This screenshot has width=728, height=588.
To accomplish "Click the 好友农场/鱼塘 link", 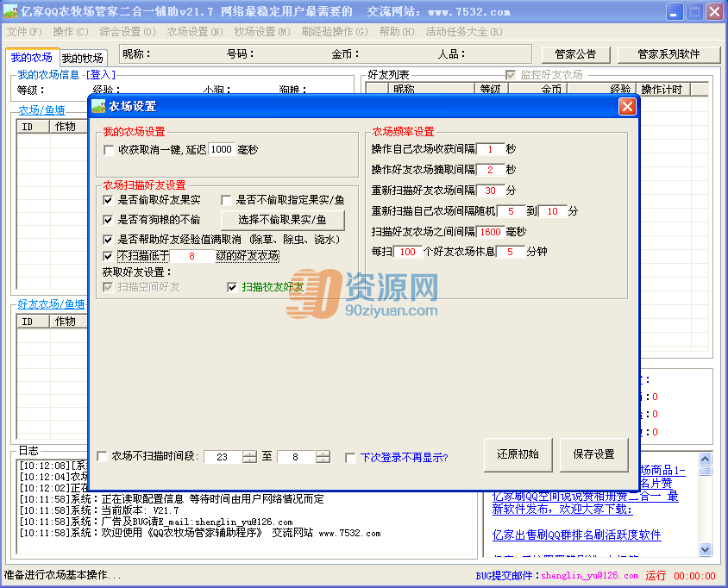I will (52, 304).
